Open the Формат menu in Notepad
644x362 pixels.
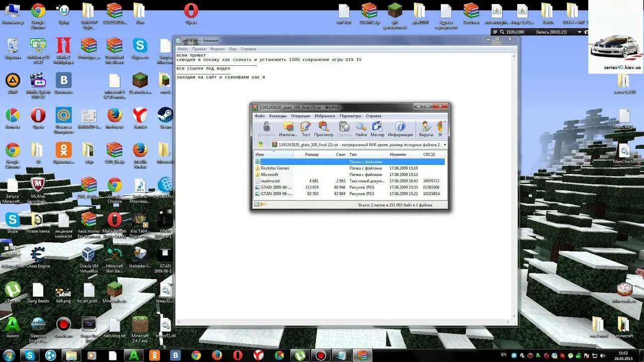tap(217, 49)
